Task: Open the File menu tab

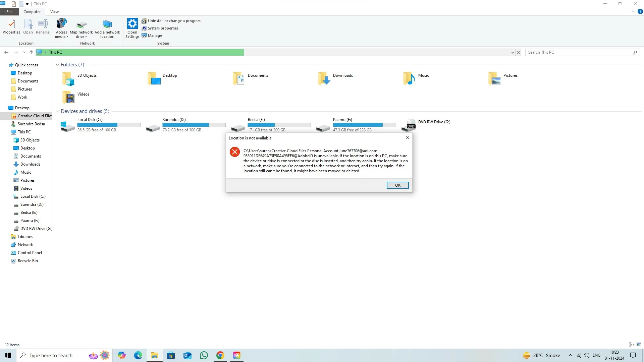Action: point(9,12)
